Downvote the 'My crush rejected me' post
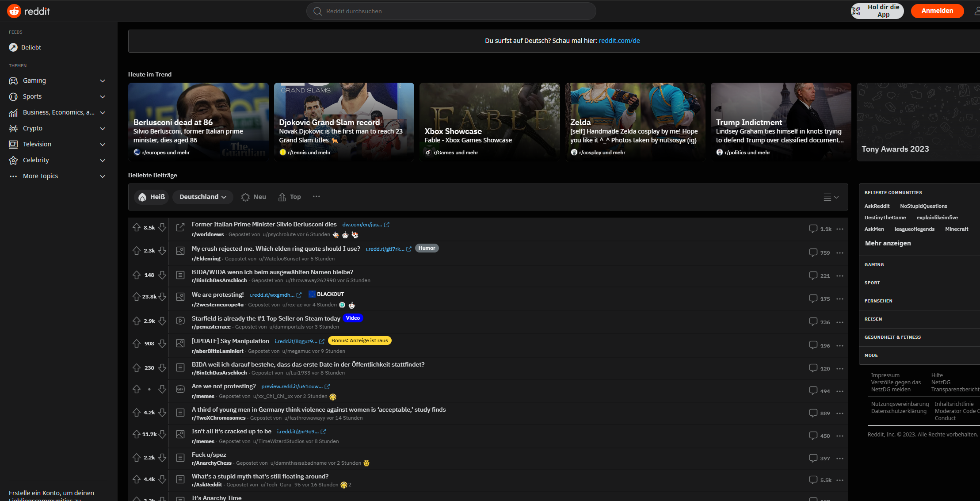Image resolution: width=980 pixels, height=501 pixels. (x=163, y=251)
